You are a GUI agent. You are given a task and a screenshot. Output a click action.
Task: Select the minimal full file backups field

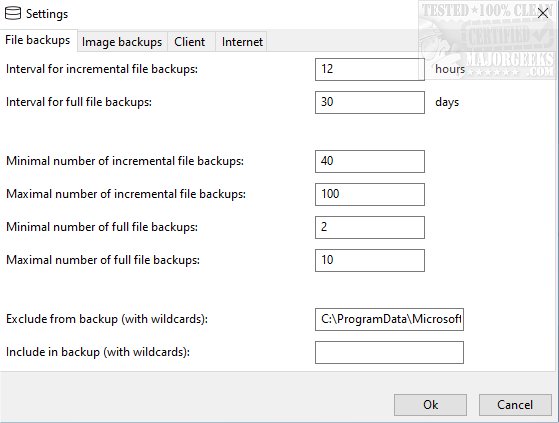pos(370,227)
